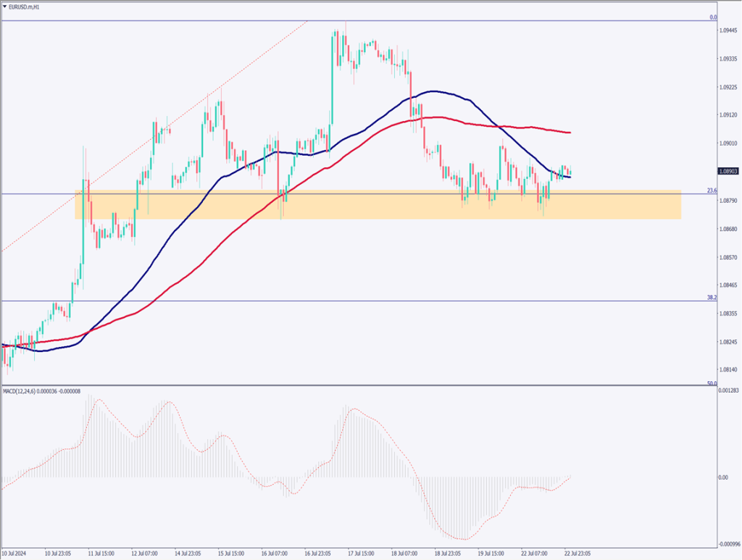Click the current price tag 1.08903
This screenshot has width=742, height=560.
pyautogui.click(x=728, y=172)
